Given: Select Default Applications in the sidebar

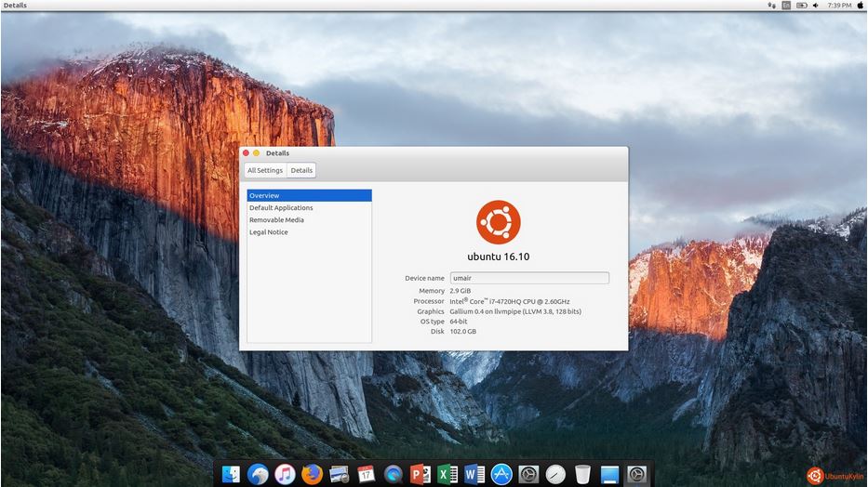Looking at the screenshot, I should [309, 208].
